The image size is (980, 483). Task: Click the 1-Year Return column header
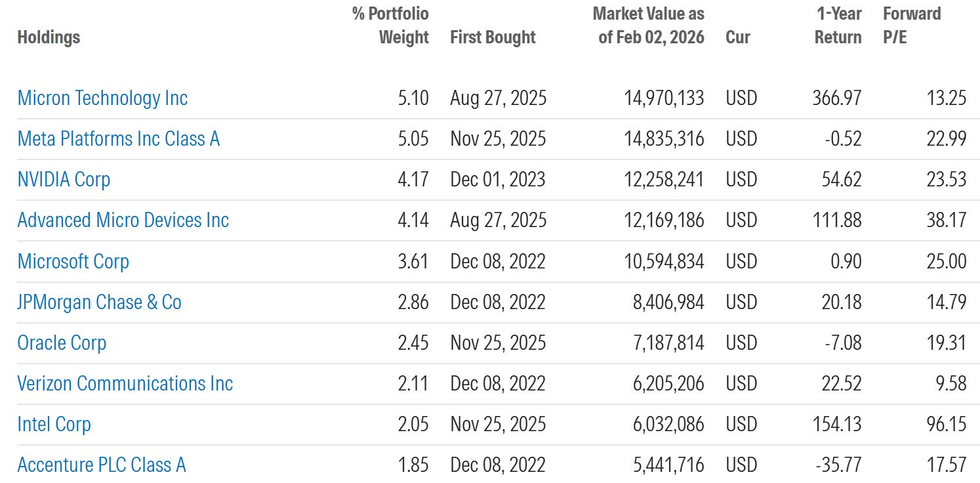click(x=838, y=26)
